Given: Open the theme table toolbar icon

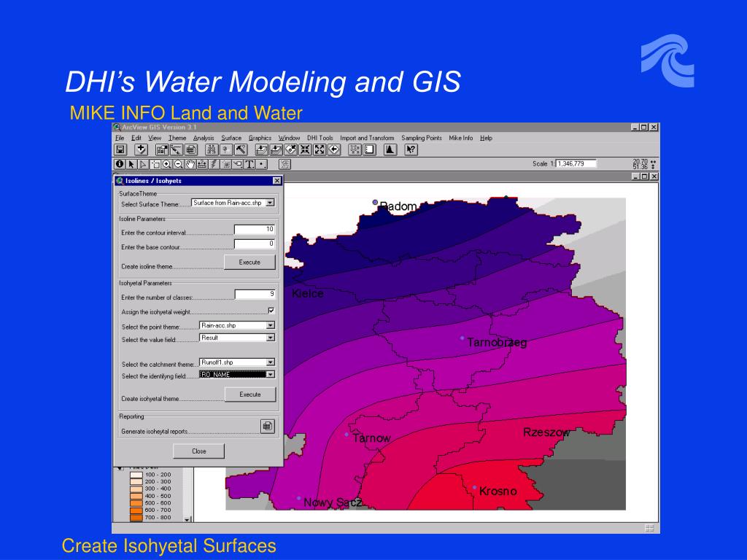Looking at the screenshot, I should tap(191, 149).
